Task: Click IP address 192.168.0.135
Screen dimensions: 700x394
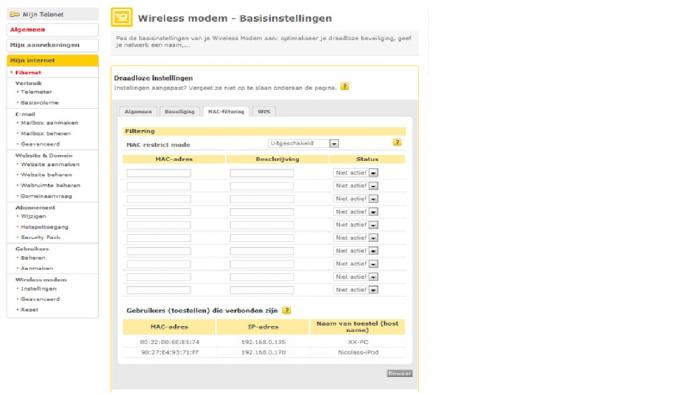Action: (x=263, y=342)
